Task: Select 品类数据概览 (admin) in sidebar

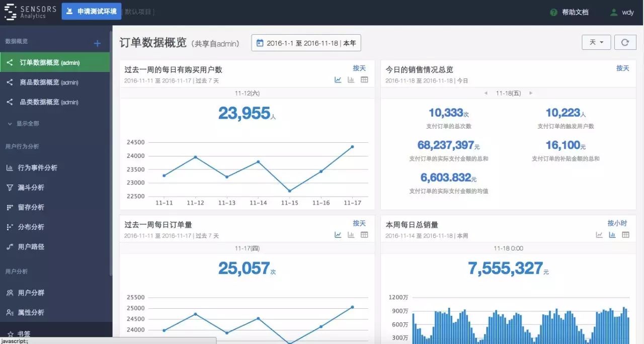Action: (55, 102)
